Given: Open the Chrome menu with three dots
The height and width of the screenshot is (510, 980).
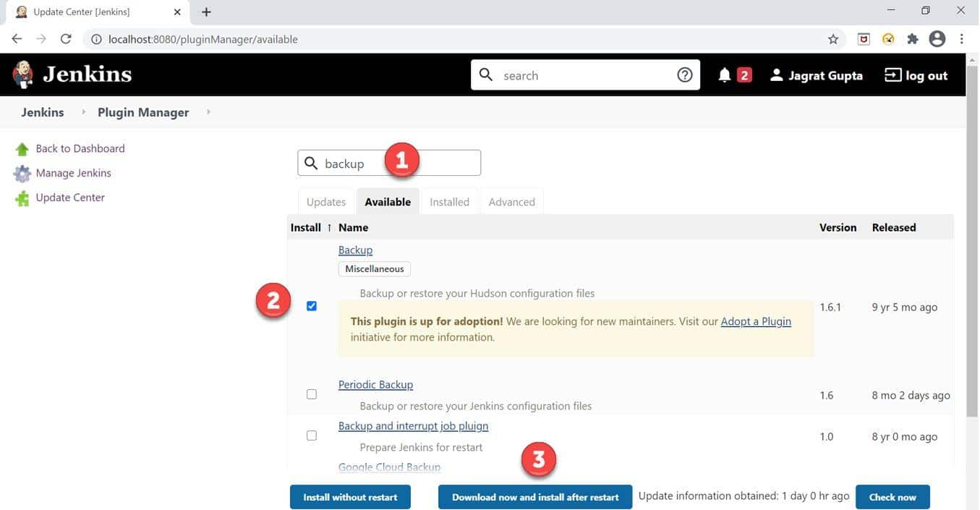Looking at the screenshot, I should [962, 38].
